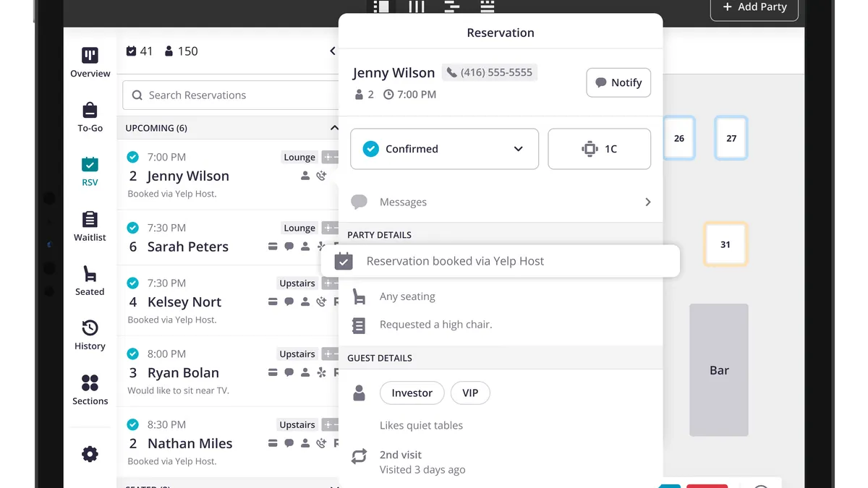Open the Confirmed status dropdown

click(444, 149)
